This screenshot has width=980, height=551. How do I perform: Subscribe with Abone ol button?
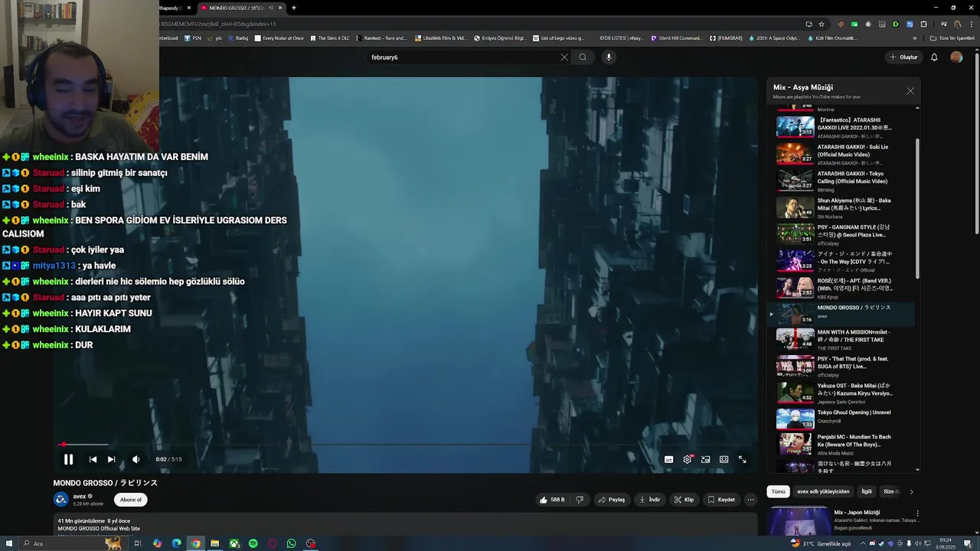tap(131, 500)
